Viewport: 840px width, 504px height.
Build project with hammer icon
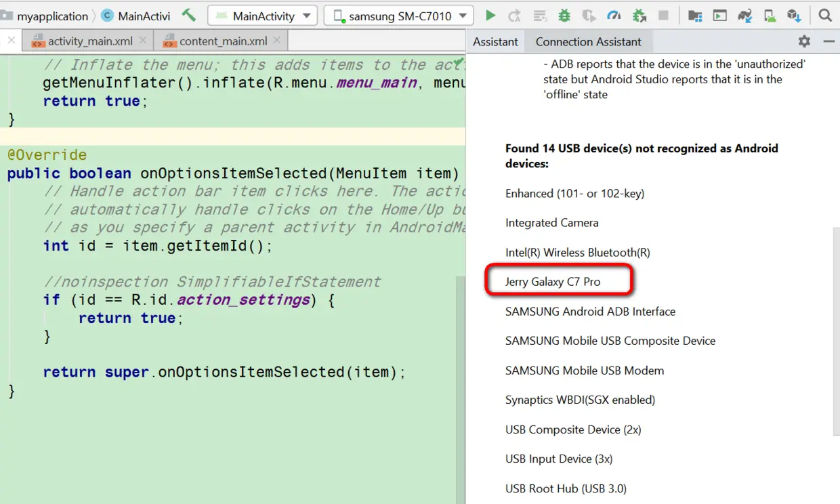[x=189, y=15]
